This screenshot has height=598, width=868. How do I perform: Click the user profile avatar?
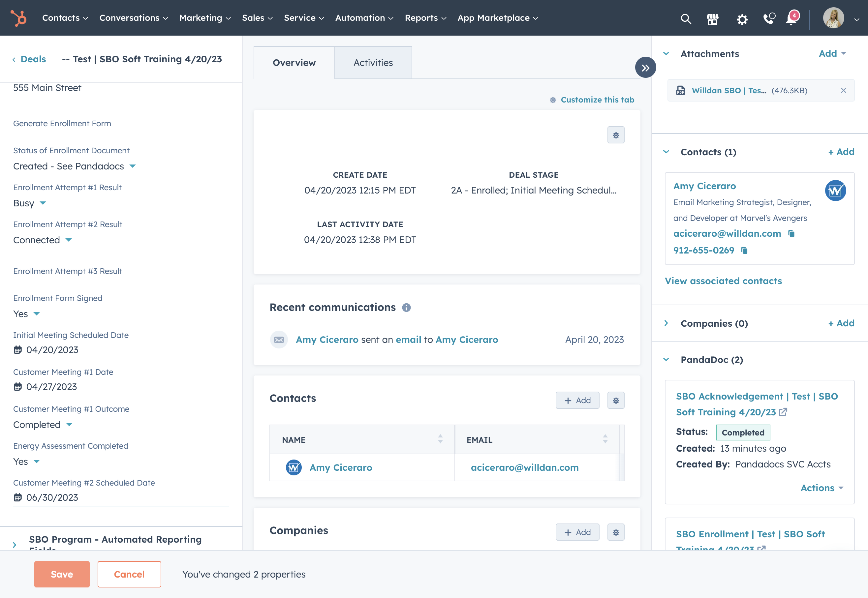click(x=833, y=18)
